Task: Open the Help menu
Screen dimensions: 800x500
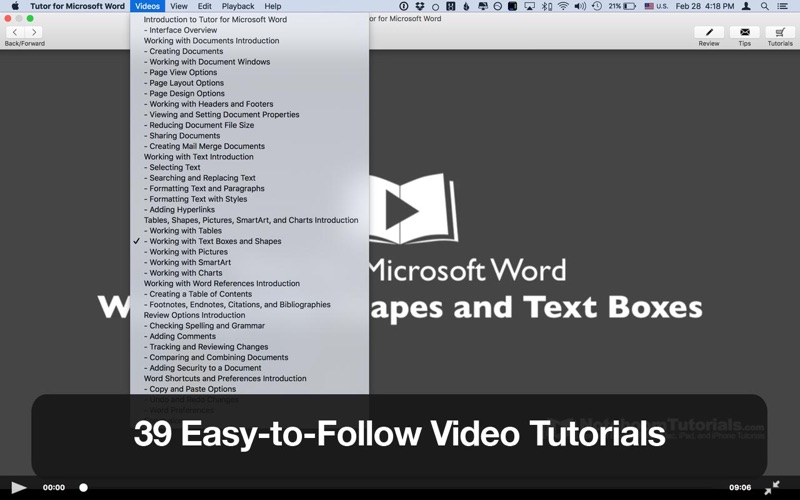Action: [272, 6]
